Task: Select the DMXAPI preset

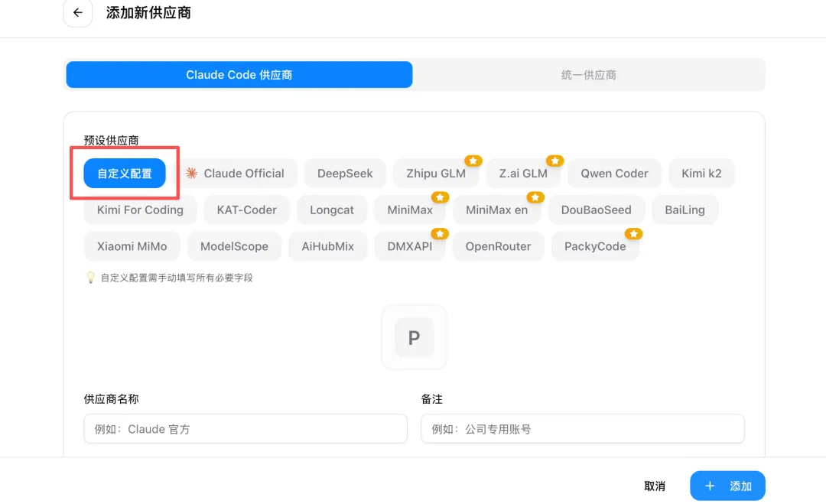Action: coord(410,246)
